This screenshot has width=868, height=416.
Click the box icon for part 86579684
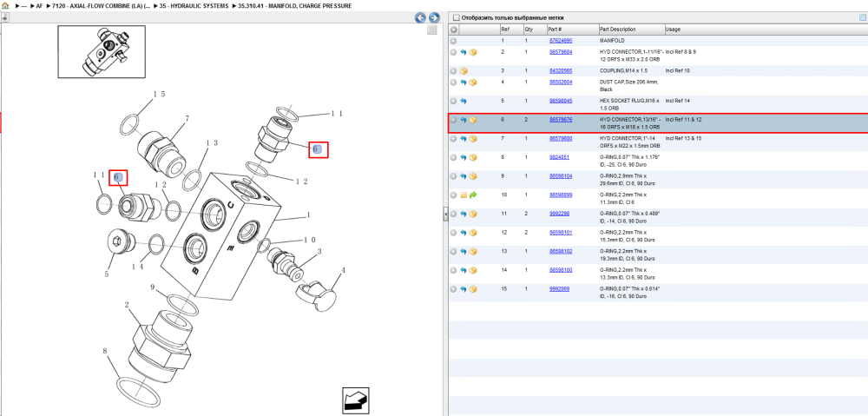(x=473, y=52)
